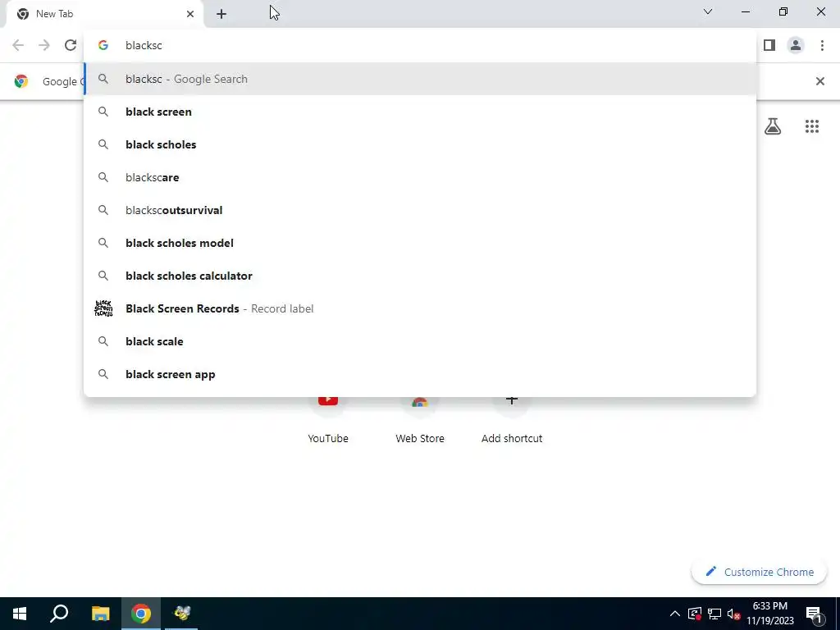Close the New Tab tab
840x630 pixels.
pyautogui.click(x=190, y=14)
